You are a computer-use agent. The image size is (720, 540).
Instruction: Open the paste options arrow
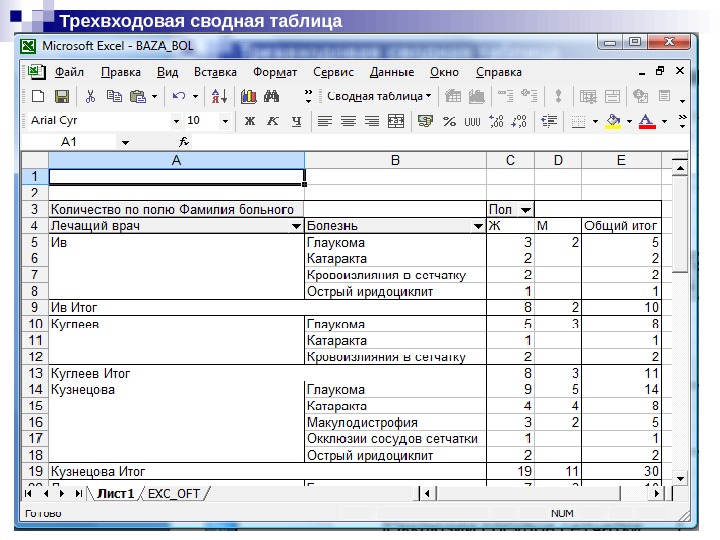coord(154,96)
